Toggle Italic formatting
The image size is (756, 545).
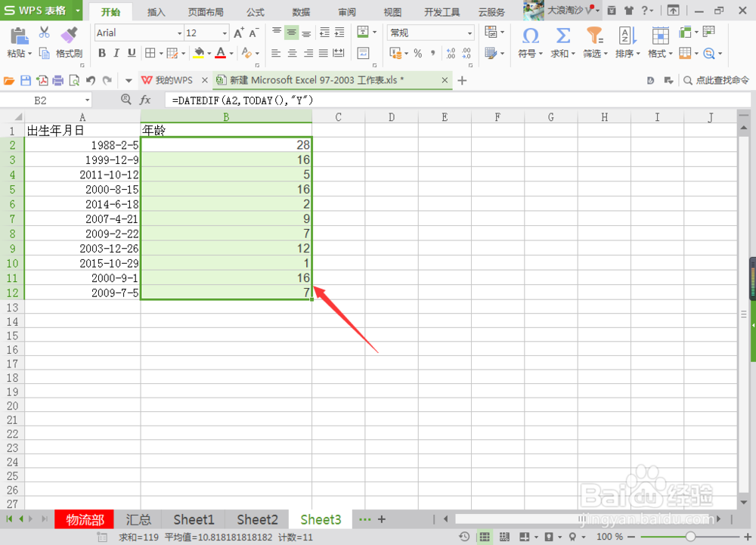pos(116,53)
